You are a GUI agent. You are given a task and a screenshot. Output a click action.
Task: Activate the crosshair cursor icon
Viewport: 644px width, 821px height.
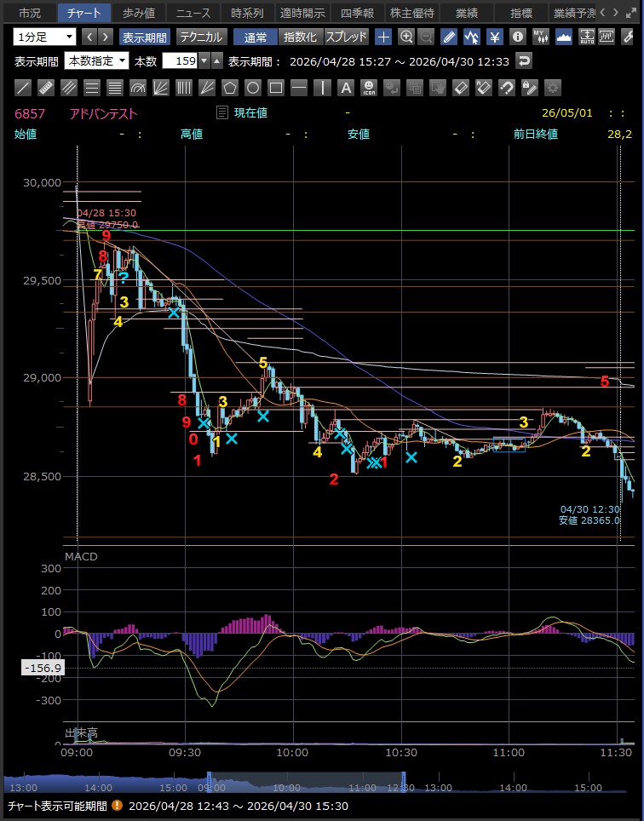[x=384, y=37]
